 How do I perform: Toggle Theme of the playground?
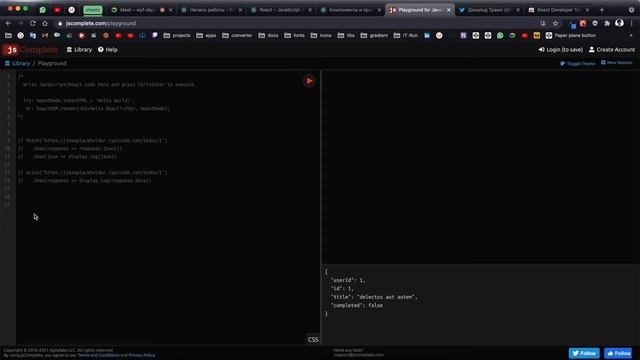point(578,64)
